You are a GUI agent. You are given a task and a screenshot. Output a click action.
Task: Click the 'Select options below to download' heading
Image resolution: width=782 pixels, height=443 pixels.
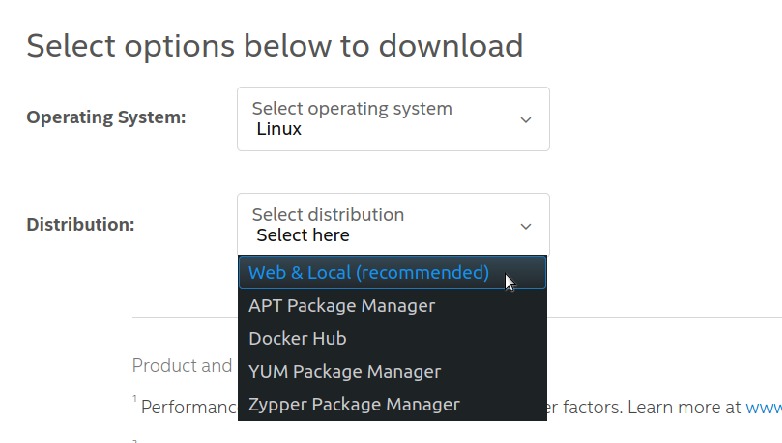(x=274, y=45)
